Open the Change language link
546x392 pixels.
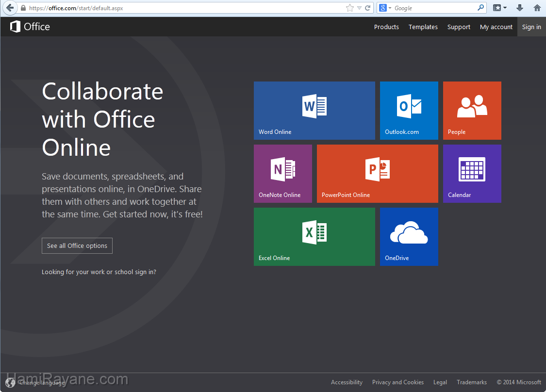(x=42, y=383)
